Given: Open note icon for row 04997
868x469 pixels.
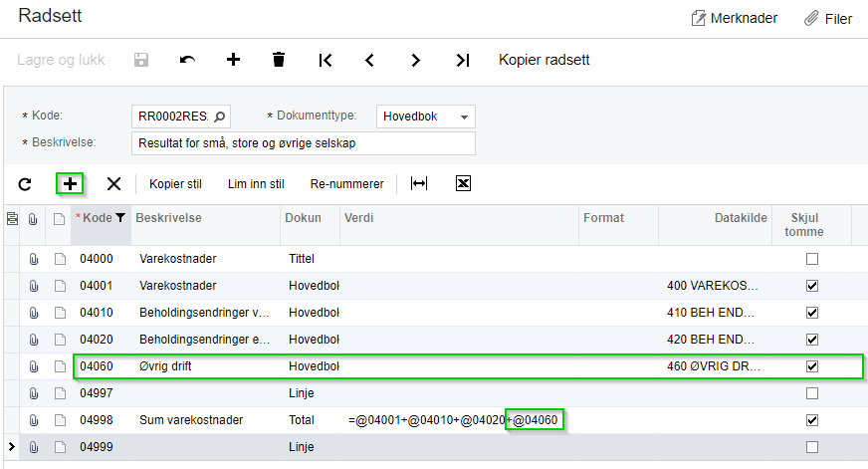Looking at the screenshot, I should (60, 393).
